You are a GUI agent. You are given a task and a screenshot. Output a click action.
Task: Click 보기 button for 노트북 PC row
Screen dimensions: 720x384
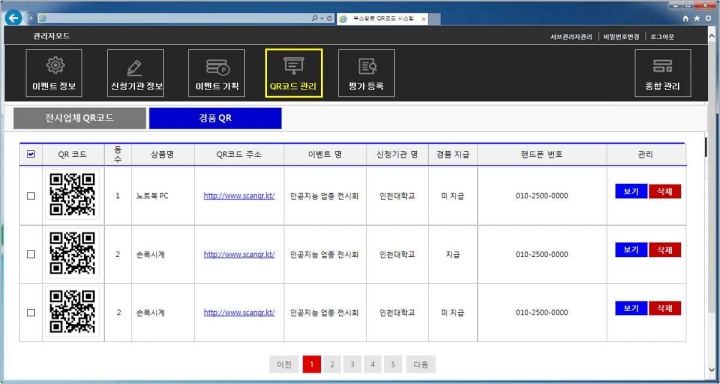631,191
